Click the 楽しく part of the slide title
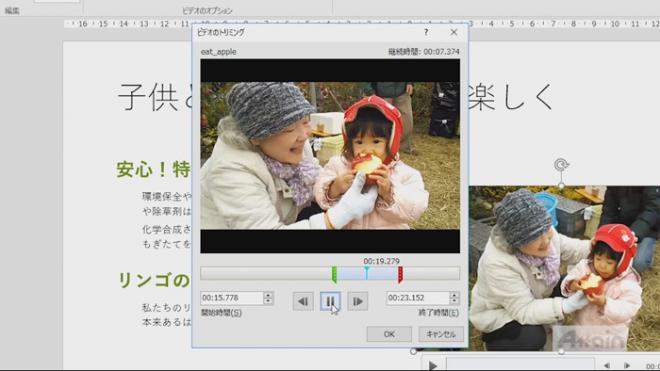Viewport: 660px width, 371px height. point(511,97)
